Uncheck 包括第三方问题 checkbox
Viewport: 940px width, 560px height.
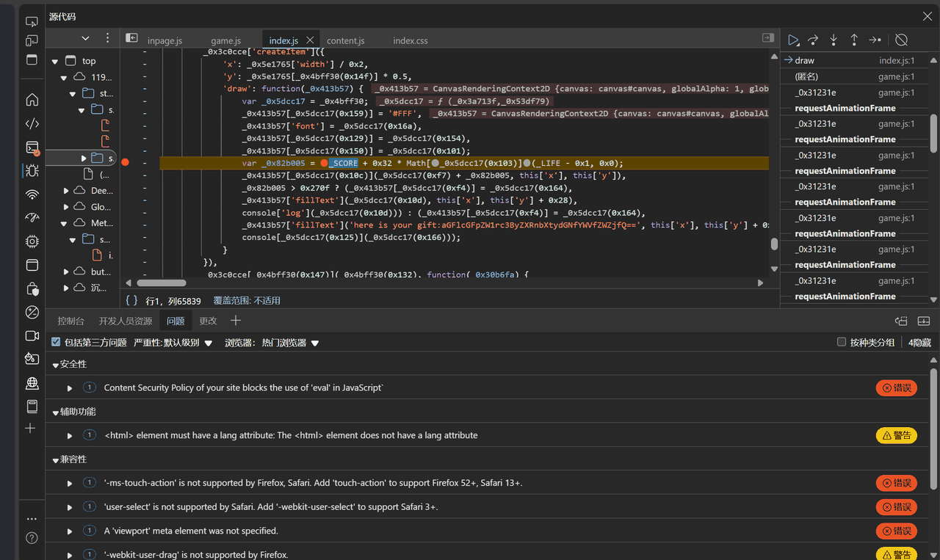(56, 342)
